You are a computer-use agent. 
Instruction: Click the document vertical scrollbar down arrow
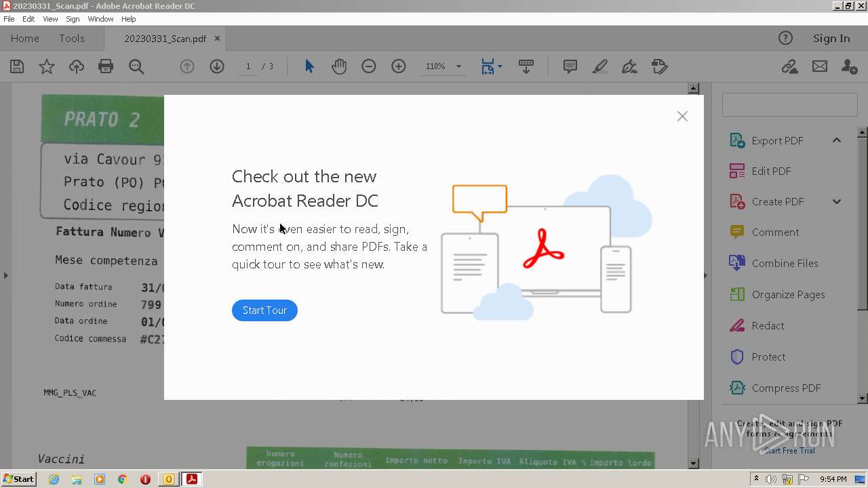pos(693,464)
